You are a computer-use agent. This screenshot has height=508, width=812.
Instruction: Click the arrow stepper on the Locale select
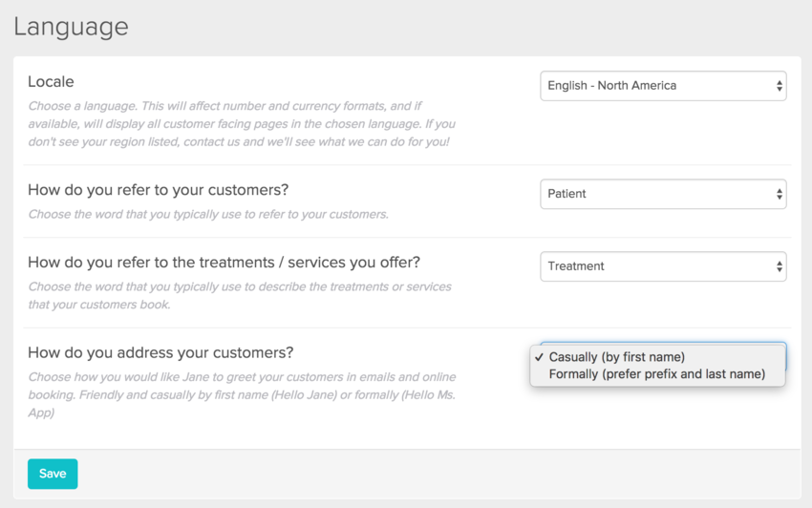click(780, 86)
